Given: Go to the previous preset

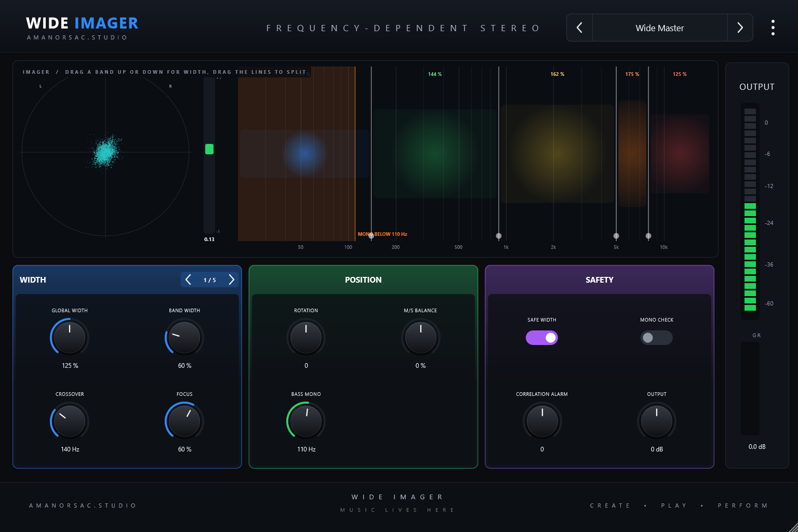Looking at the screenshot, I should click(x=579, y=28).
